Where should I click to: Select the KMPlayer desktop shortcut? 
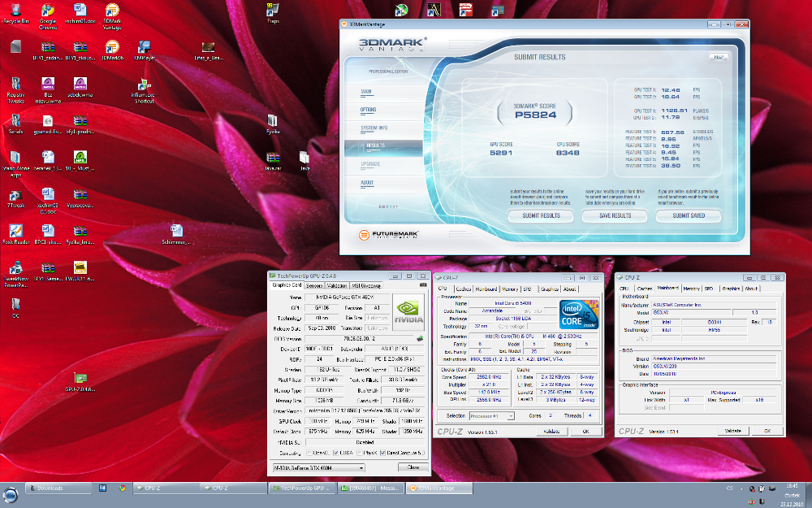pos(144,50)
